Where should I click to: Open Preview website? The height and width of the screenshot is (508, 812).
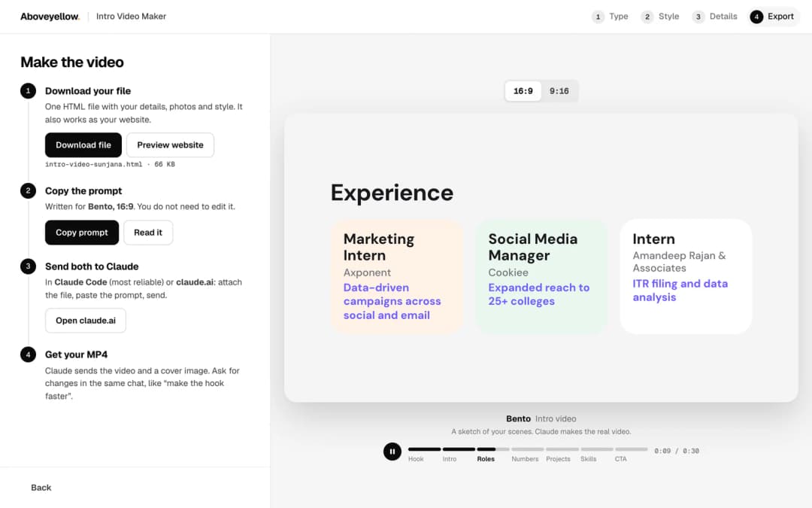(x=171, y=145)
